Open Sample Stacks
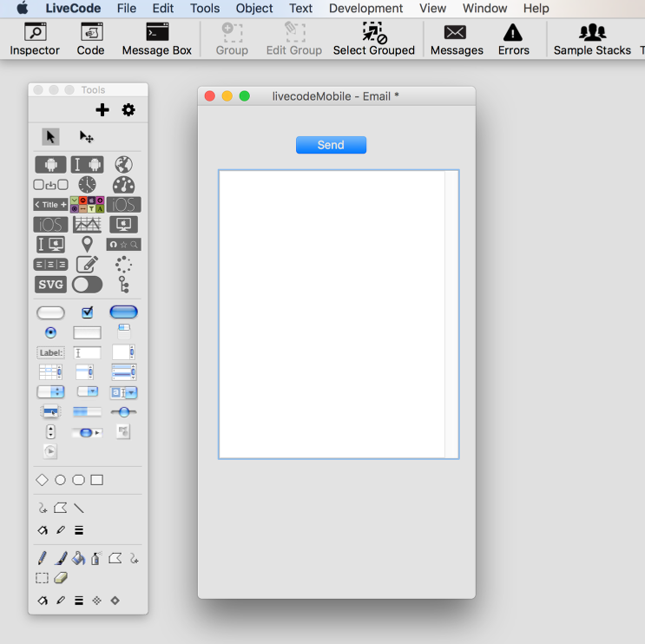 click(592, 39)
